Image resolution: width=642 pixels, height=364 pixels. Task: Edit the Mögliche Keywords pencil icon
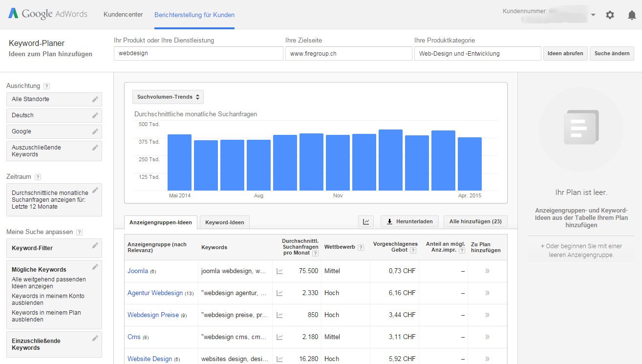pyautogui.click(x=95, y=267)
